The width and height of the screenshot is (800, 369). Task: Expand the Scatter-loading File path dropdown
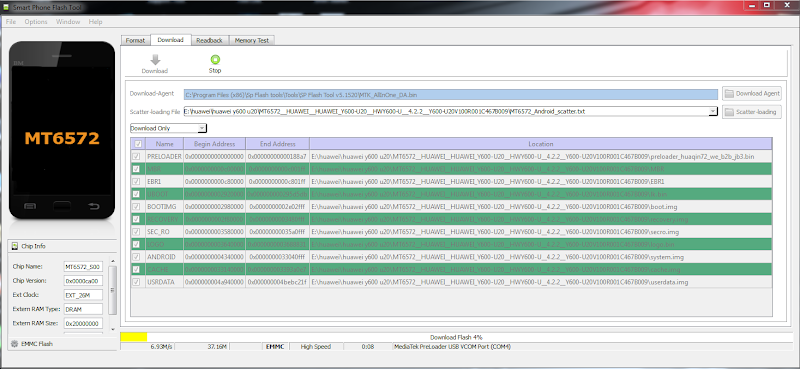coord(713,111)
